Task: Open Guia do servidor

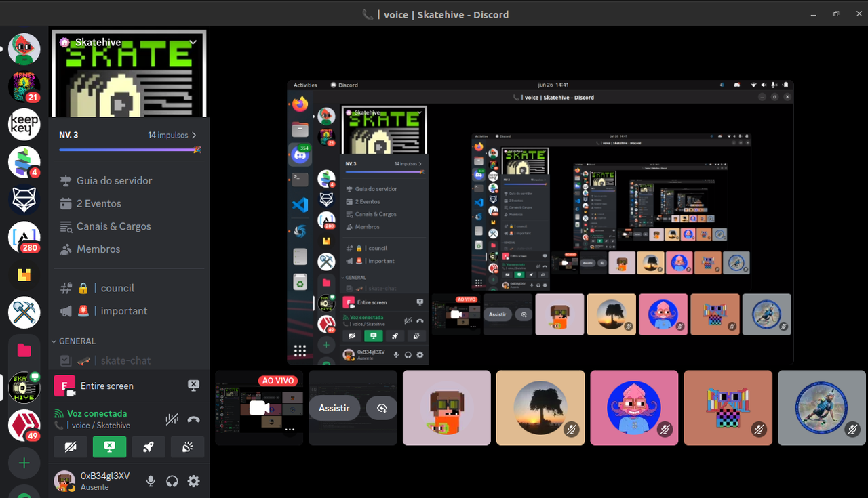Action: [129, 180]
